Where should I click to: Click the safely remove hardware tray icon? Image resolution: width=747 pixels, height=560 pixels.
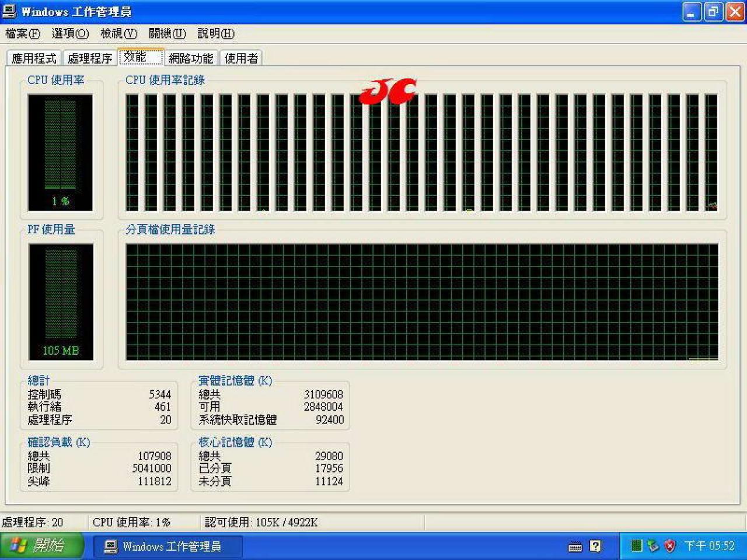(x=653, y=546)
